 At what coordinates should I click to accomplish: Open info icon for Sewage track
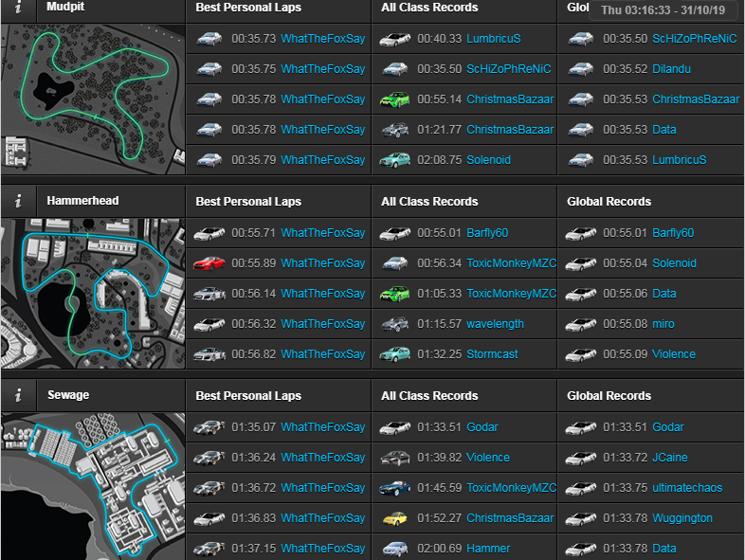[x=18, y=395]
